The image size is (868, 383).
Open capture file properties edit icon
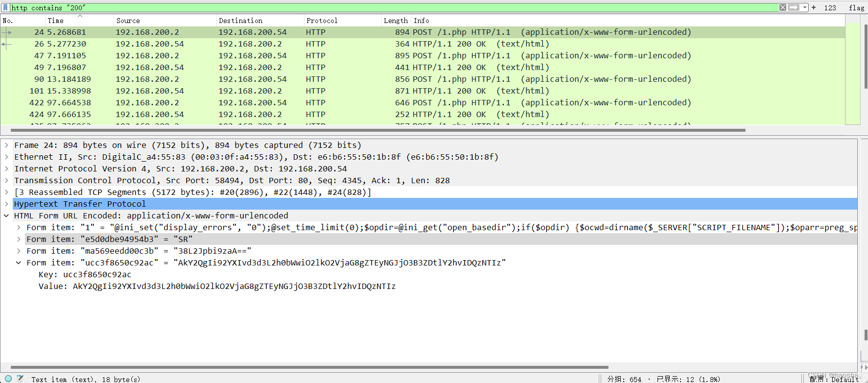(20, 379)
